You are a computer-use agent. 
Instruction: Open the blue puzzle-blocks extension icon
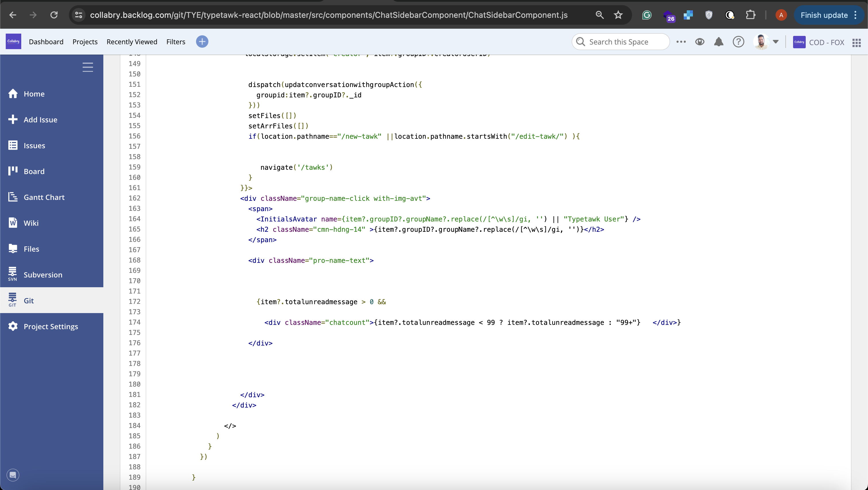[688, 15]
